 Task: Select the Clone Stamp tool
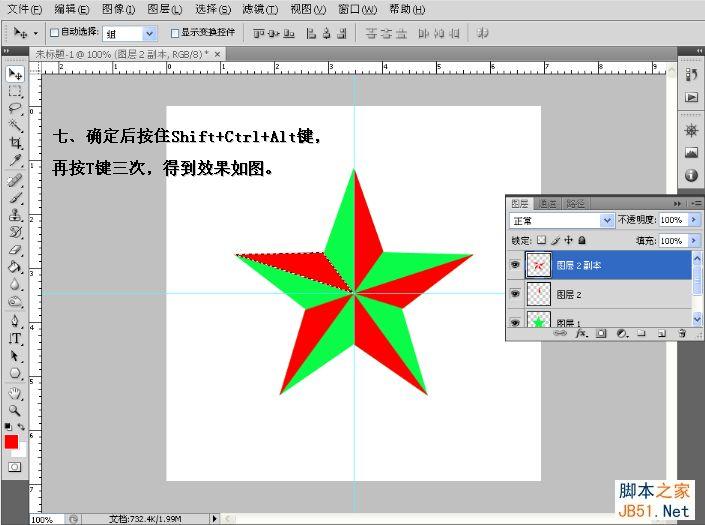point(15,215)
